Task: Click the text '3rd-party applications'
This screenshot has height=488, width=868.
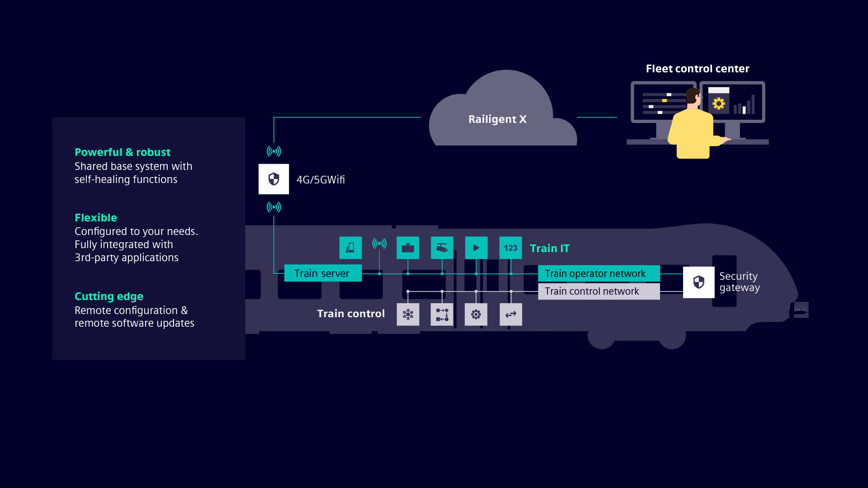Action: [x=127, y=258]
